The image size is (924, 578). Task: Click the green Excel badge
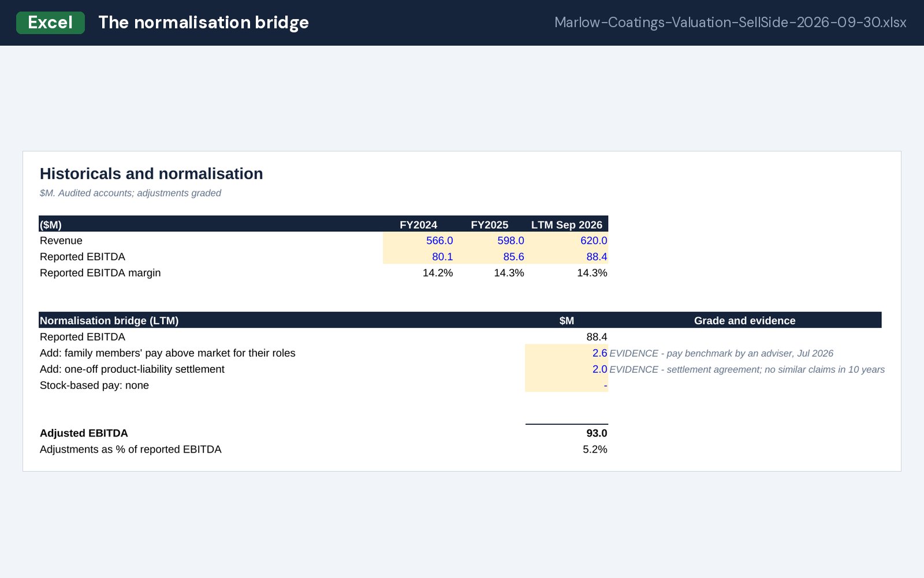click(50, 23)
